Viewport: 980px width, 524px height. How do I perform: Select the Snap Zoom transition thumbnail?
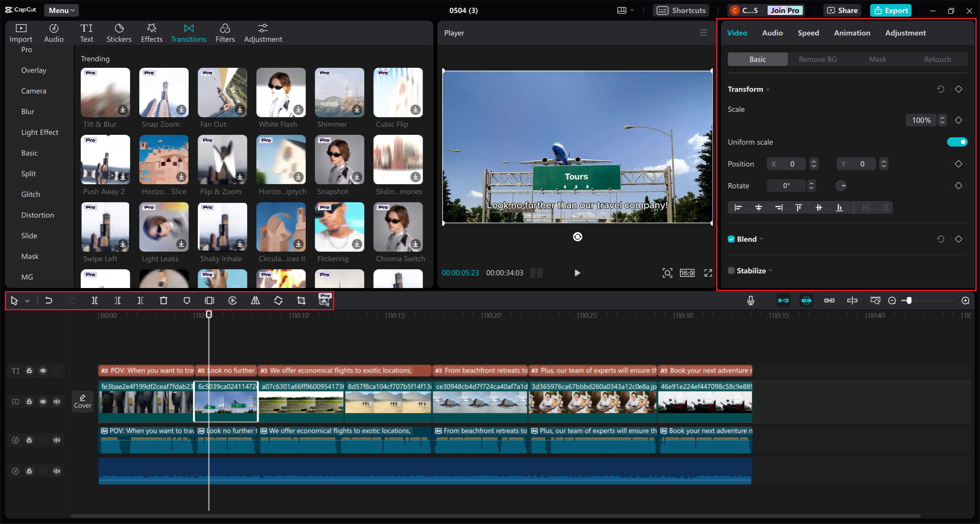(x=163, y=92)
